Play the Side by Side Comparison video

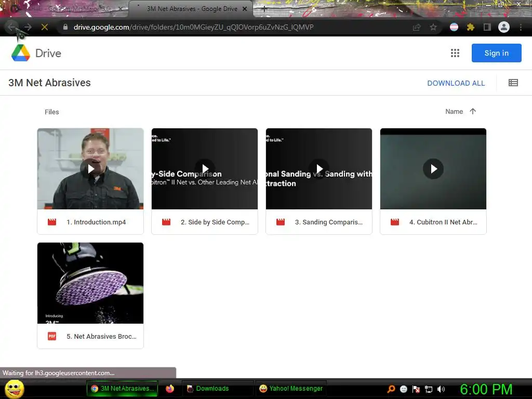click(205, 169)
